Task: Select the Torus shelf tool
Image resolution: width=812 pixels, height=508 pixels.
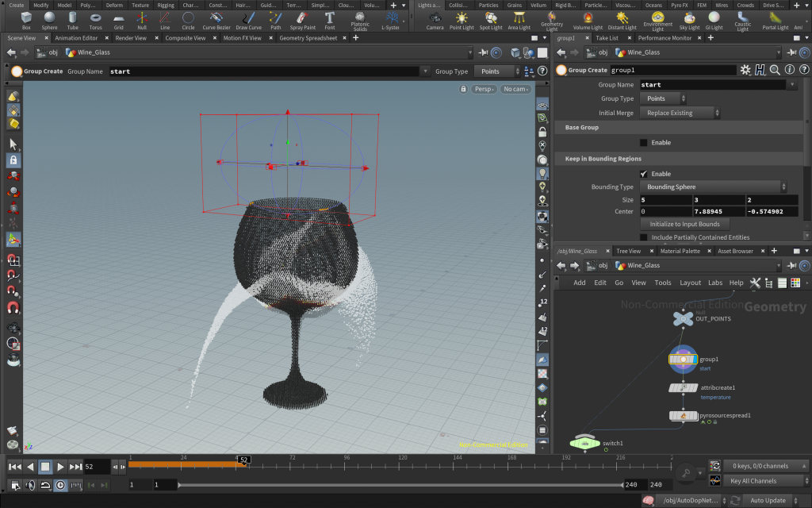Action: [x=95, y=21]
